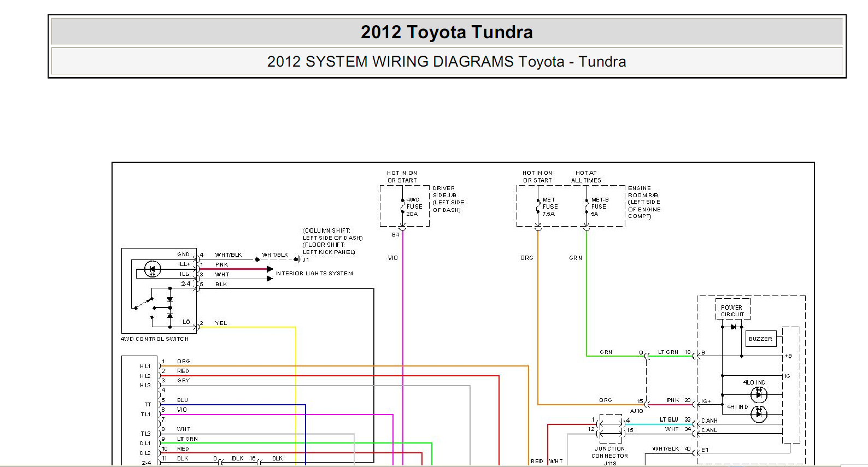The image size is (868, 467).
Task: Click the 4HI indicator lamp symbol
Action: point(759,414)
